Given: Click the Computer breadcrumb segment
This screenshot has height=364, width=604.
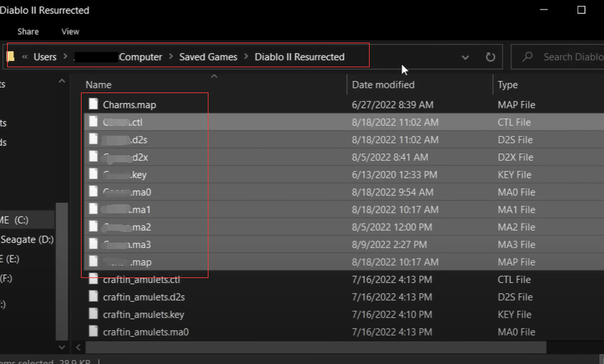Looking at the screenshot, I should (140, 57).
